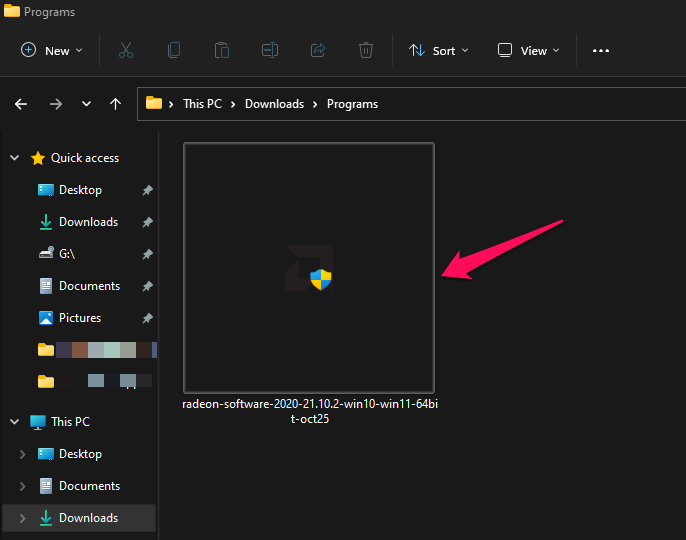Expand Downloads under This PC
Screen dimensions: 686x540
[22, 518]
